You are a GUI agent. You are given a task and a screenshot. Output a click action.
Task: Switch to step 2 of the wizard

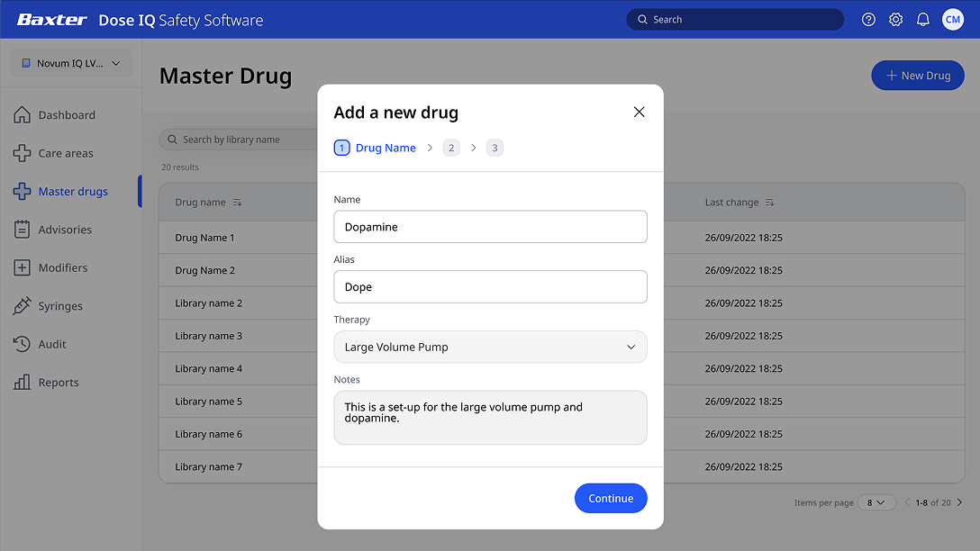pos(450,147)
